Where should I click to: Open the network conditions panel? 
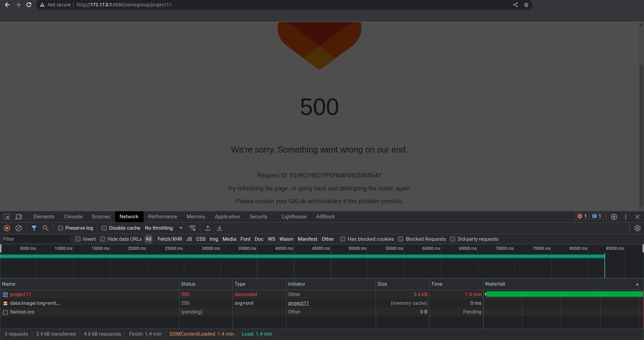(193, 228)
